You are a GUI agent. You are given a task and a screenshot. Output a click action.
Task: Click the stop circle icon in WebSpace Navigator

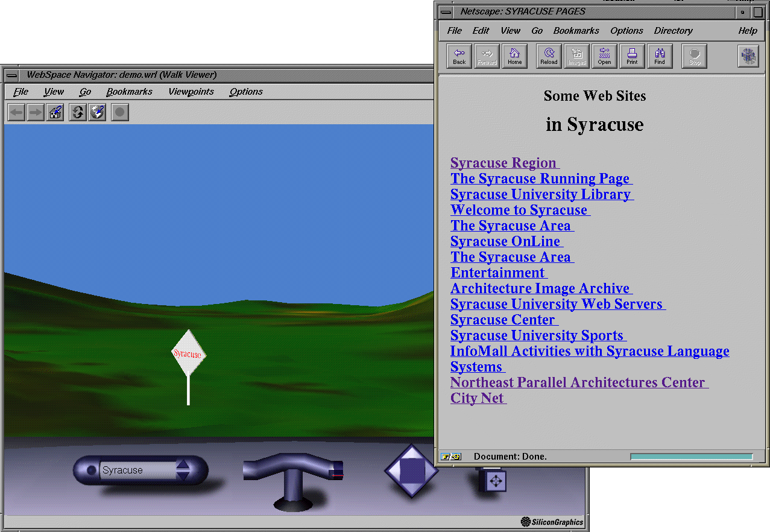pyautogui.click(x=120, y=112)
